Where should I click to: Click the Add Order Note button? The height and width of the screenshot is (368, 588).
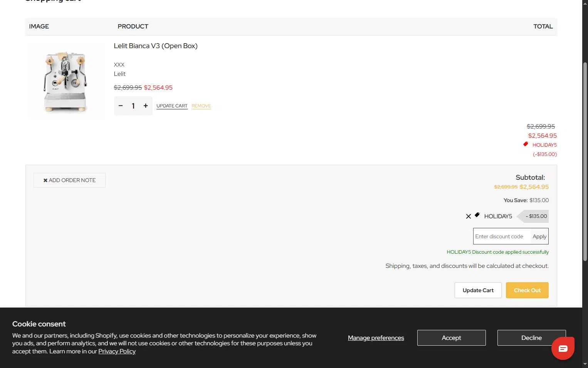[69, 180]
